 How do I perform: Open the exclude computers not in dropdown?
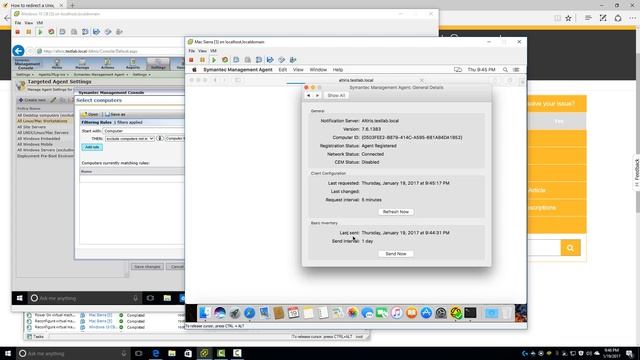coord(130,139)
